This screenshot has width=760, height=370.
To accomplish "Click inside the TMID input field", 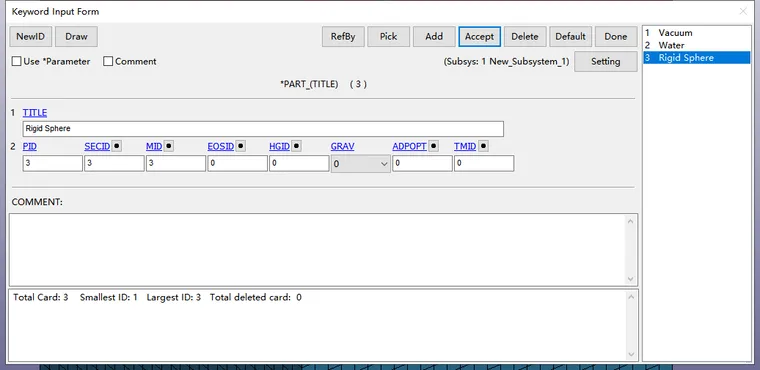I will pos(484,163).
